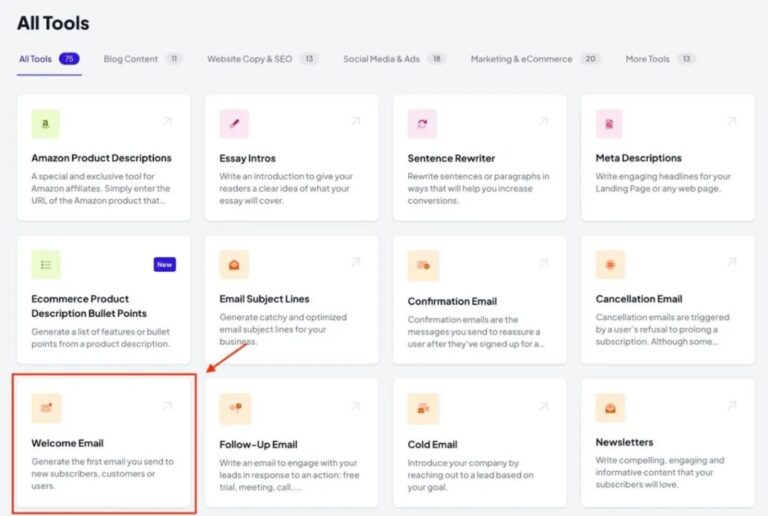Screen dimensions: 768x516
Task: Open the More Tools tab
Action: (648, 59)
